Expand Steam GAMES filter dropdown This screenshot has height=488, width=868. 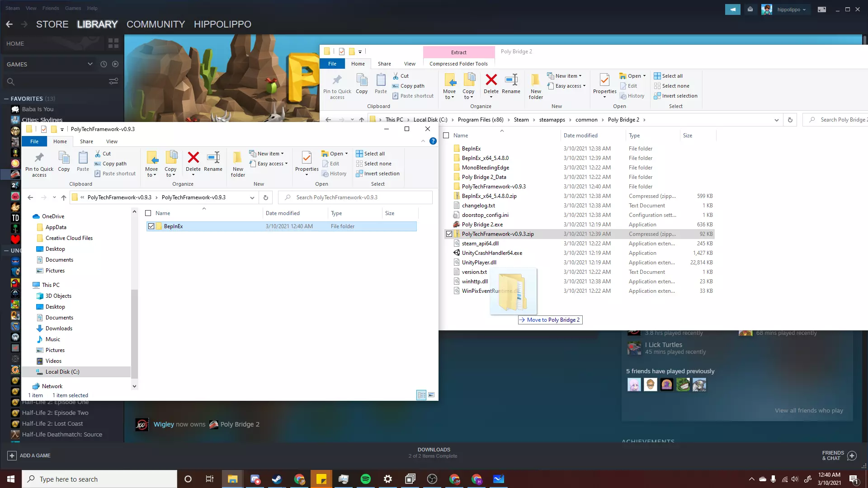pyautogui.click(x=90, y=64)
